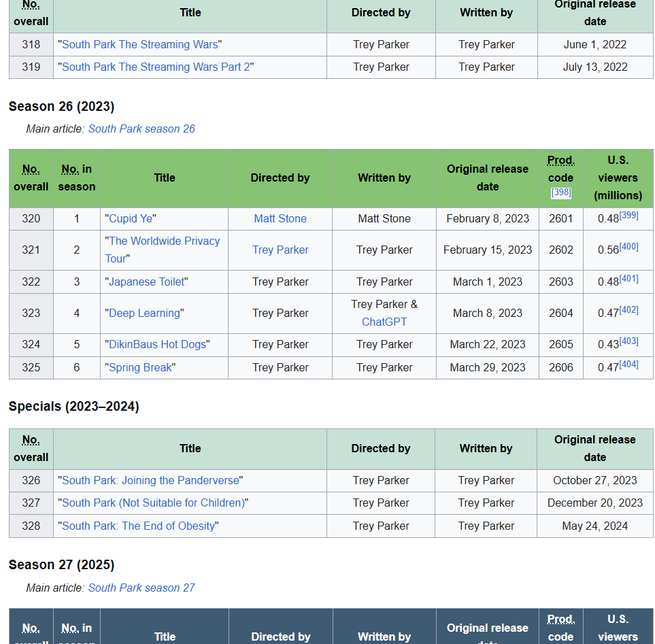655x644 pixels.
Task: Click the ChatGPT writer link
Action: (384, 322)
